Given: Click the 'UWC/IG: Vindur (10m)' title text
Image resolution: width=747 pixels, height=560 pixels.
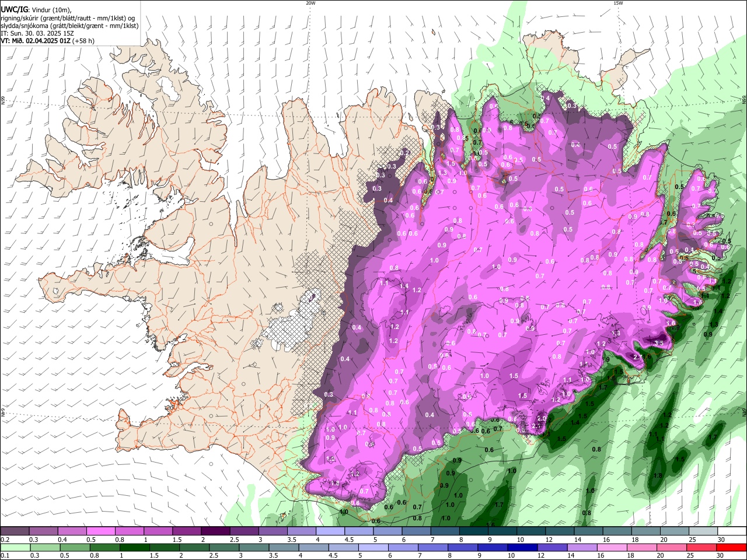Looking at the screenshot, I should pyautogui.click(x=36, y=9).
